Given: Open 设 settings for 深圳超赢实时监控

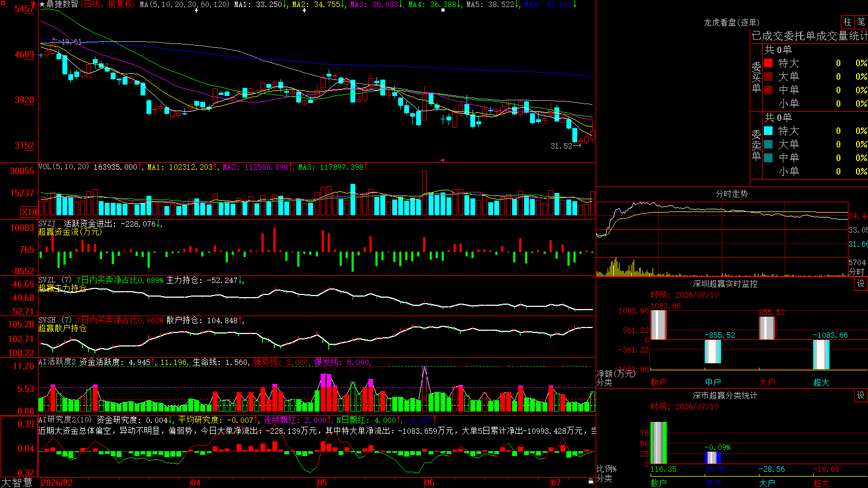Looking at the screenshot, I should pyautogui.click(x=861, y=284).
